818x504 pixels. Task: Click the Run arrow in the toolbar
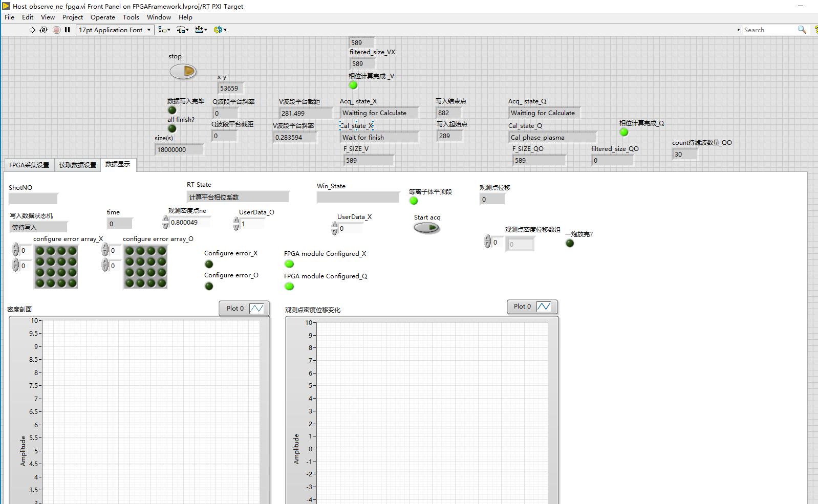pyautogui.click(x=32, y=30)
